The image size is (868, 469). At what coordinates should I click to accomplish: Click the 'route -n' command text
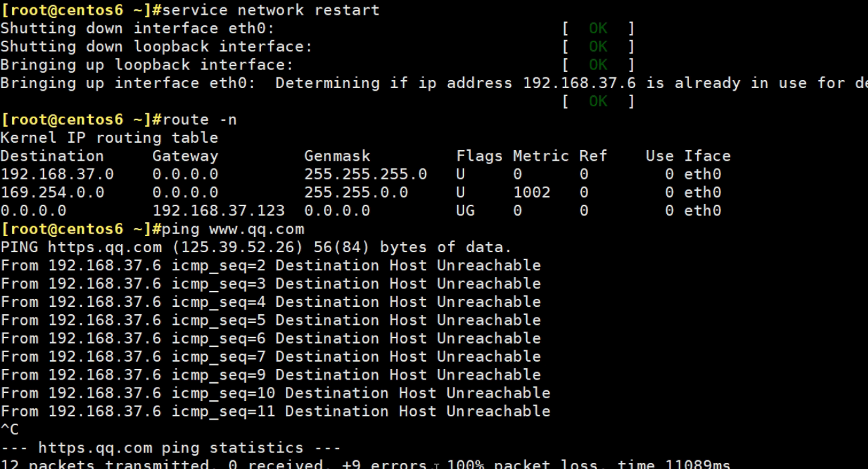(x=199, y=119)
